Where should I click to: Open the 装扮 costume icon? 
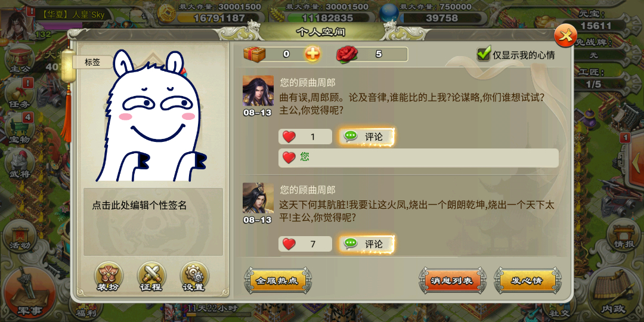[109, 277]
